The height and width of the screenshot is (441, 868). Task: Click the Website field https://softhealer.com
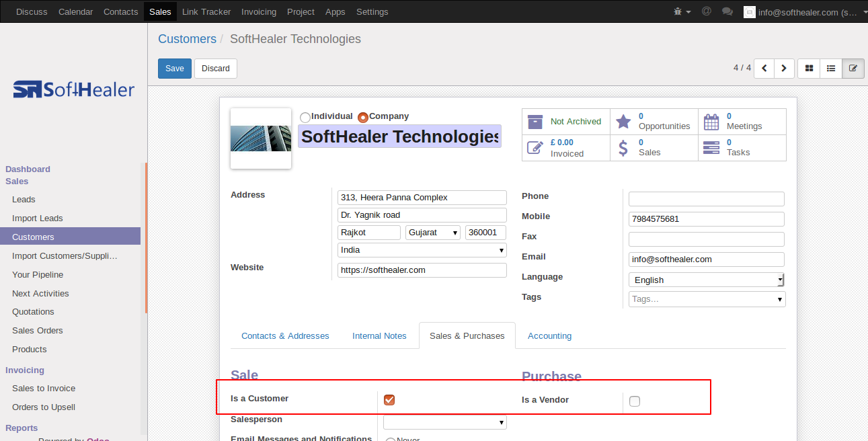[422, 270]
